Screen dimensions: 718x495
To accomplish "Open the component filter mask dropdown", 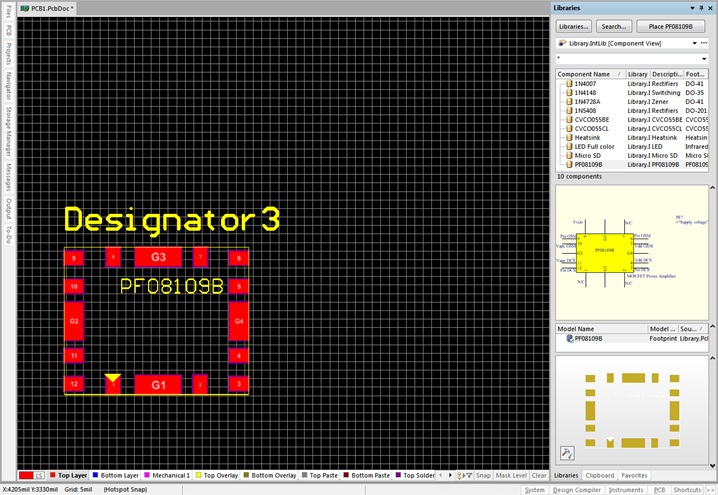I will (704, 59).
